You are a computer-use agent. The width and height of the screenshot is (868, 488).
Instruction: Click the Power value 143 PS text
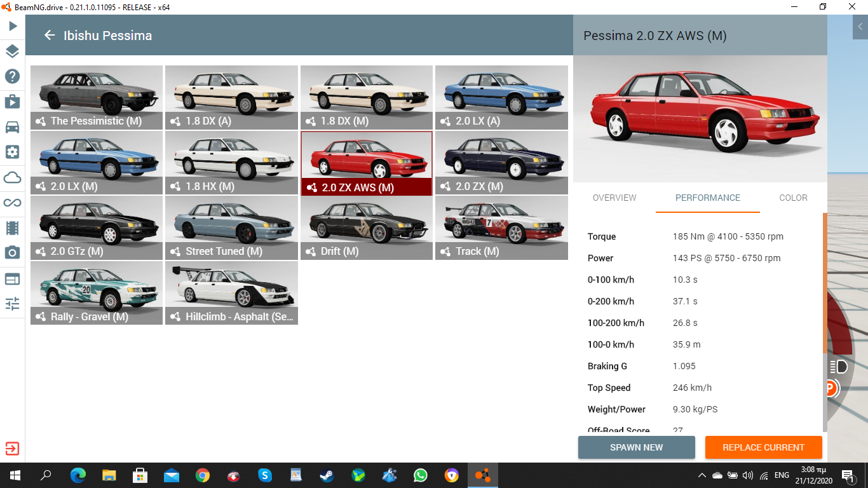(727, 258)
